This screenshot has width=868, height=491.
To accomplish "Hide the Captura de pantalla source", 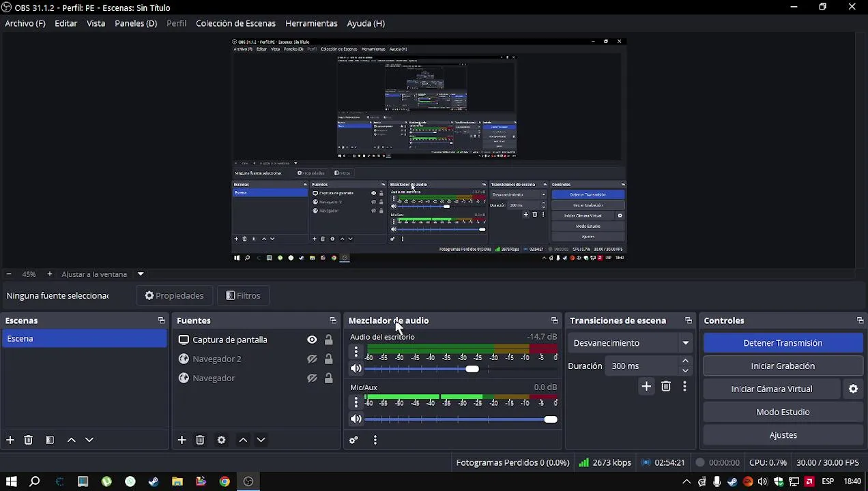I will [x=312, y=340].
